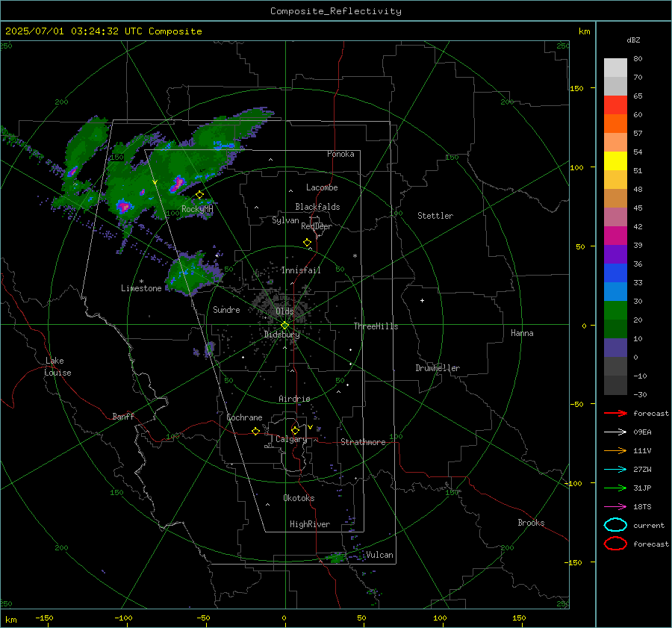This screenshot has height=628, width=672.
Task: Click the Hanna label
Action: click(x=522, y=333)
